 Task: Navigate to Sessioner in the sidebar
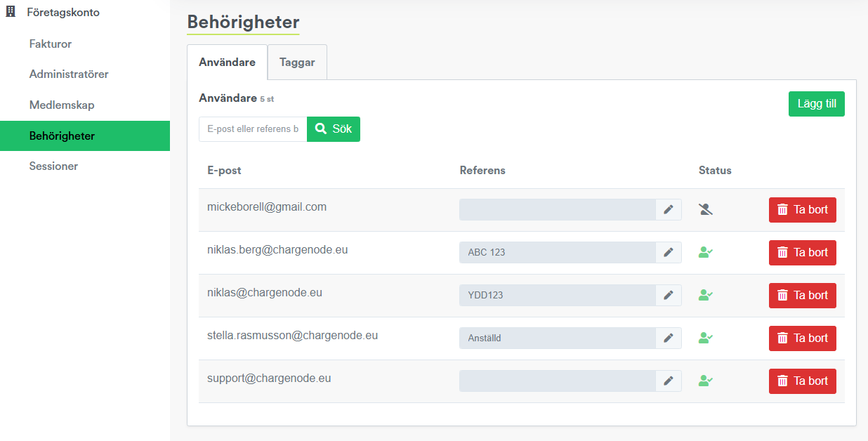coord(53,166)
